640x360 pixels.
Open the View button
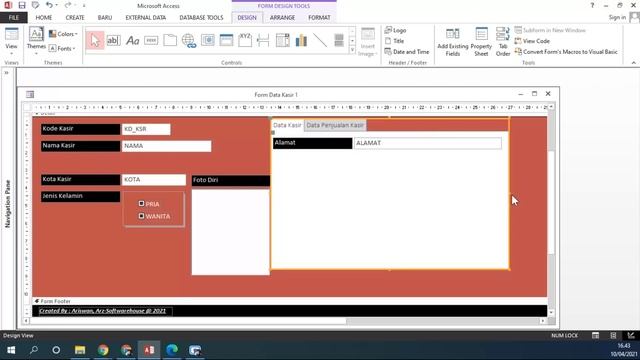[11, 42]
